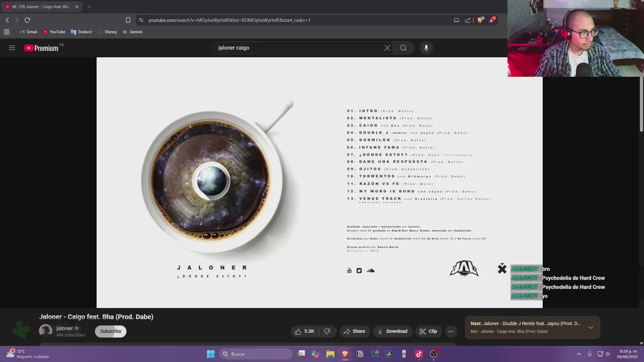
Task: Click the magnifier search button
Action: (x=404, y=48)
